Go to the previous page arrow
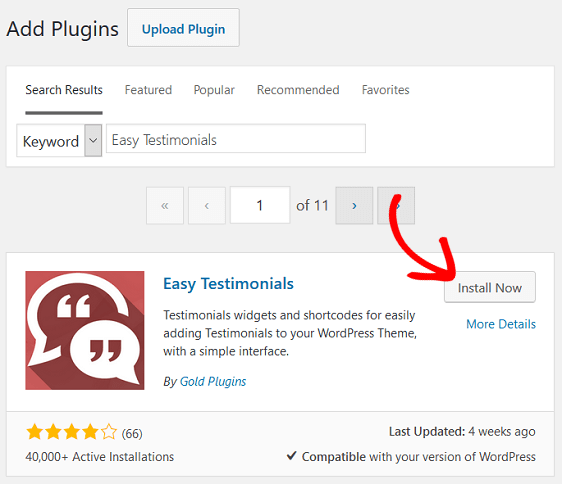 pos(207,205)
